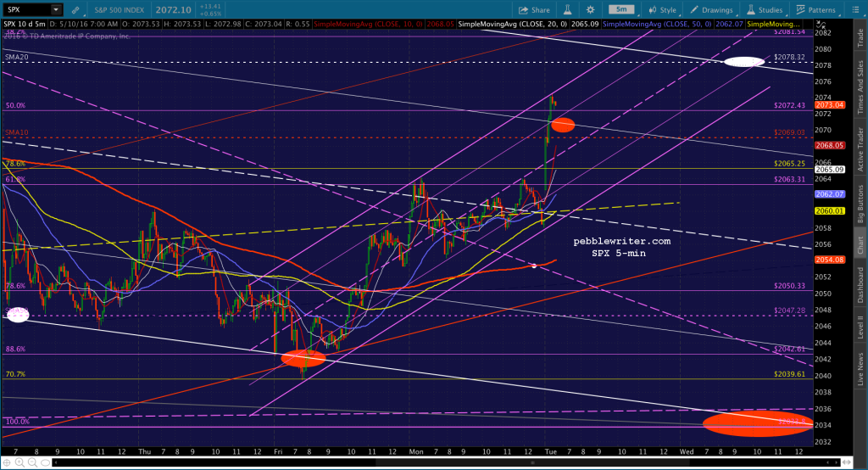Open the symbol link chain icon

(75, 10)
